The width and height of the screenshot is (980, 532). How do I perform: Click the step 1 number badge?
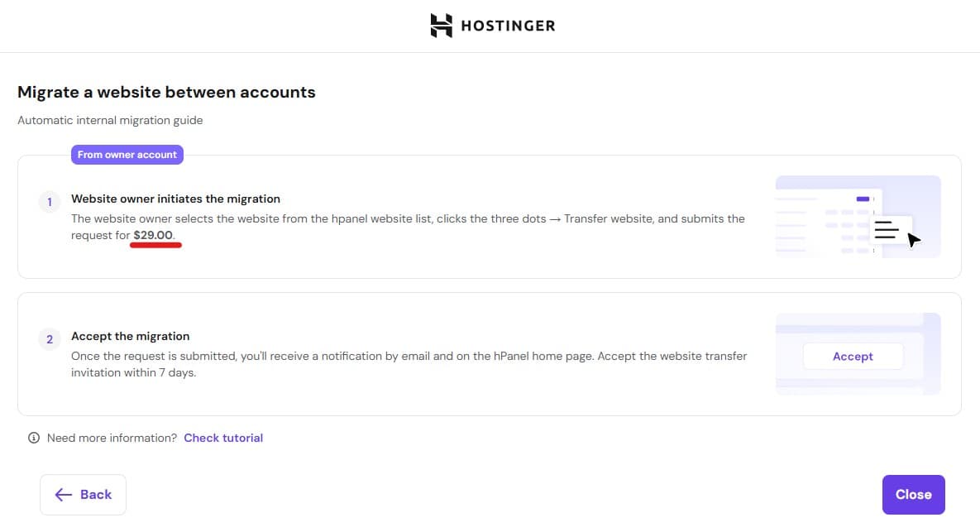click(x=50, y=202)
